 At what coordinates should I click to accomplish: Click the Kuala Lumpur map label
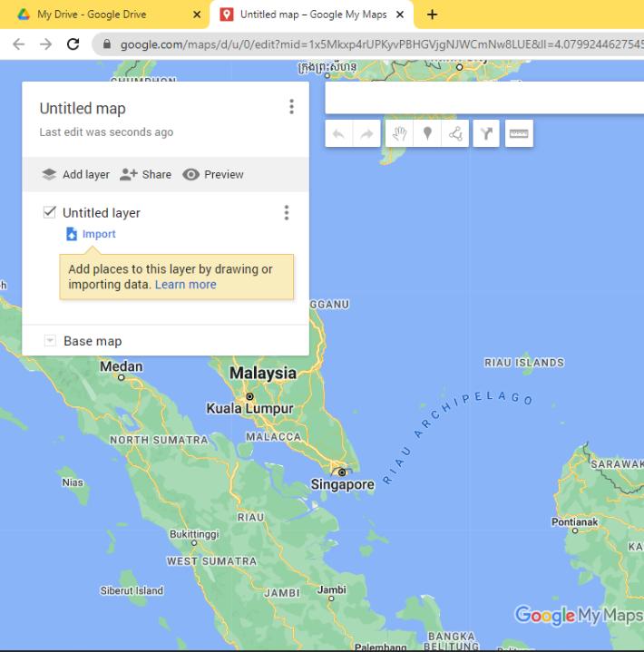point(250,409)
